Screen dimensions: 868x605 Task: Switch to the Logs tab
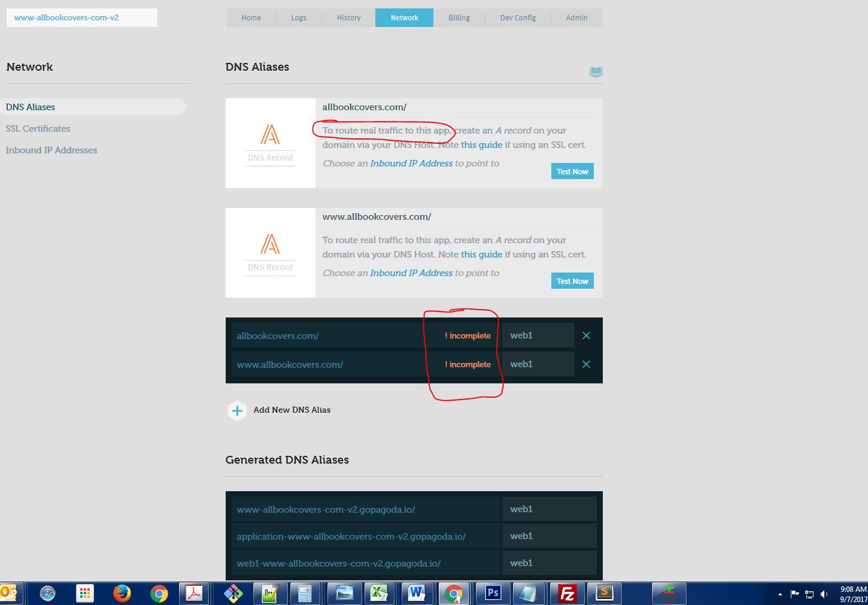coord(299,18)
